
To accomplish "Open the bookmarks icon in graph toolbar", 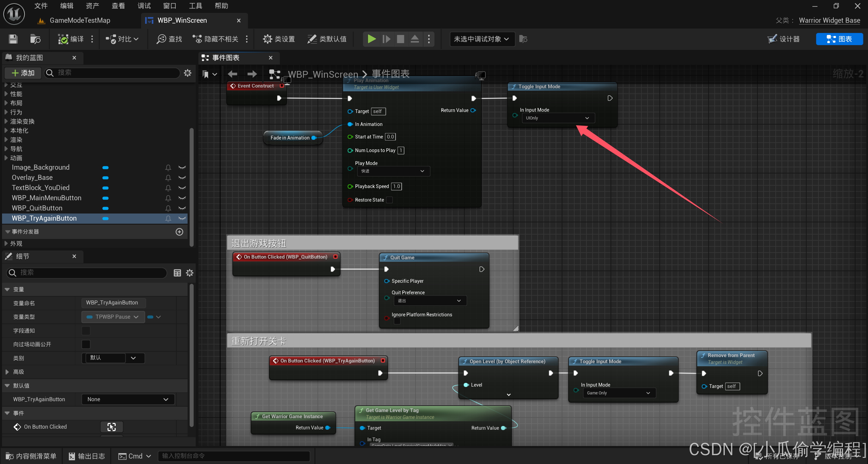I will [206, 74].
